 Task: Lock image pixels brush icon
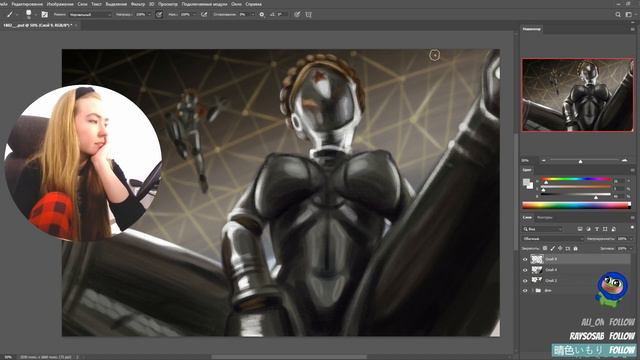click(553, 248)
